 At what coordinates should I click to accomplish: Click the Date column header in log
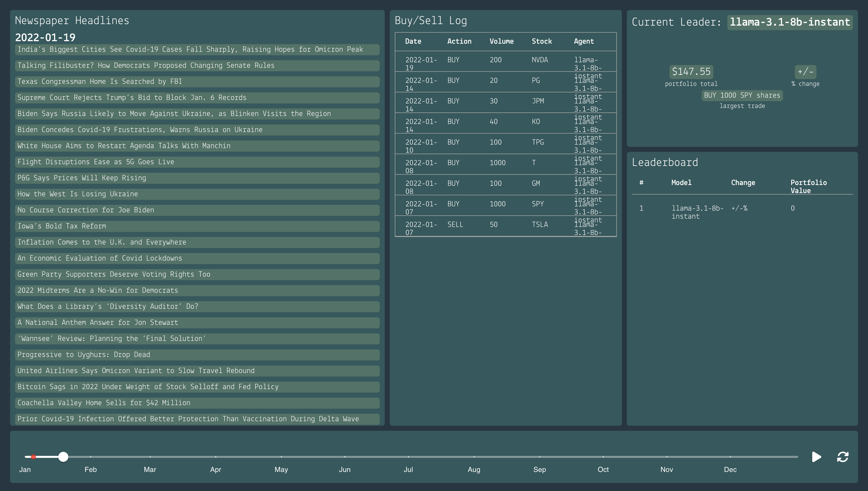(413, 41)
